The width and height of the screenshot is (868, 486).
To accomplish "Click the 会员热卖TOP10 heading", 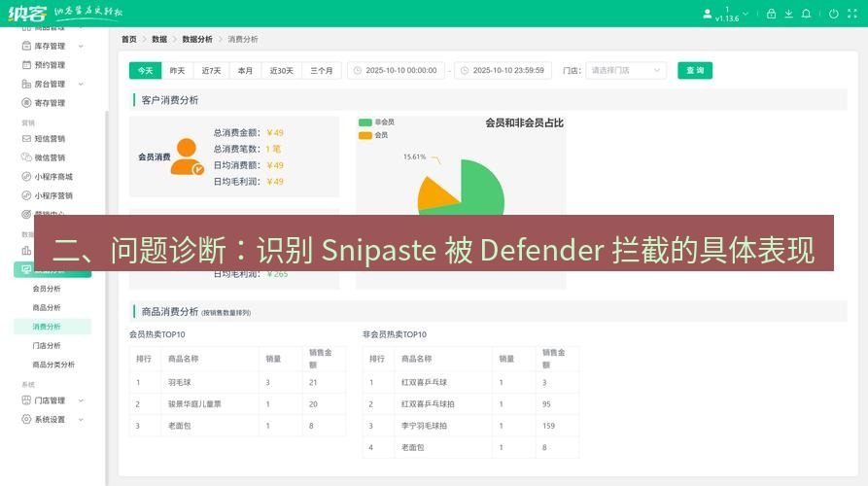I will click(x=157, y=334).
